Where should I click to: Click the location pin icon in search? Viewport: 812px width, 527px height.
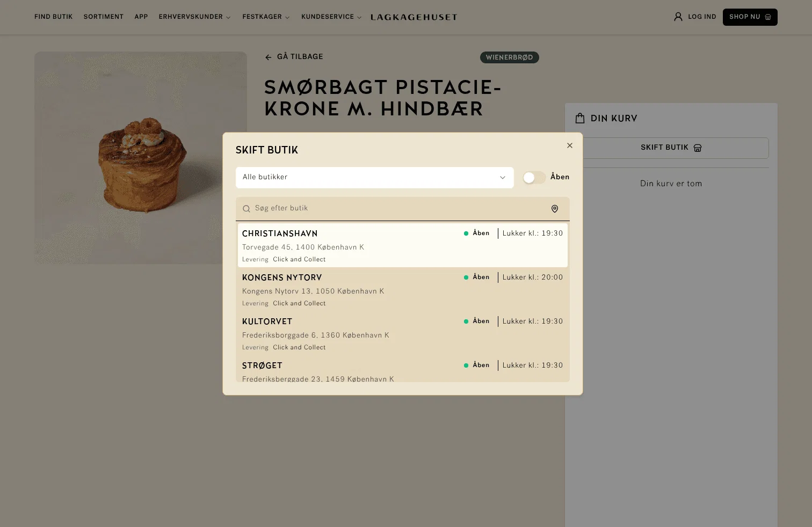point(555,209)
